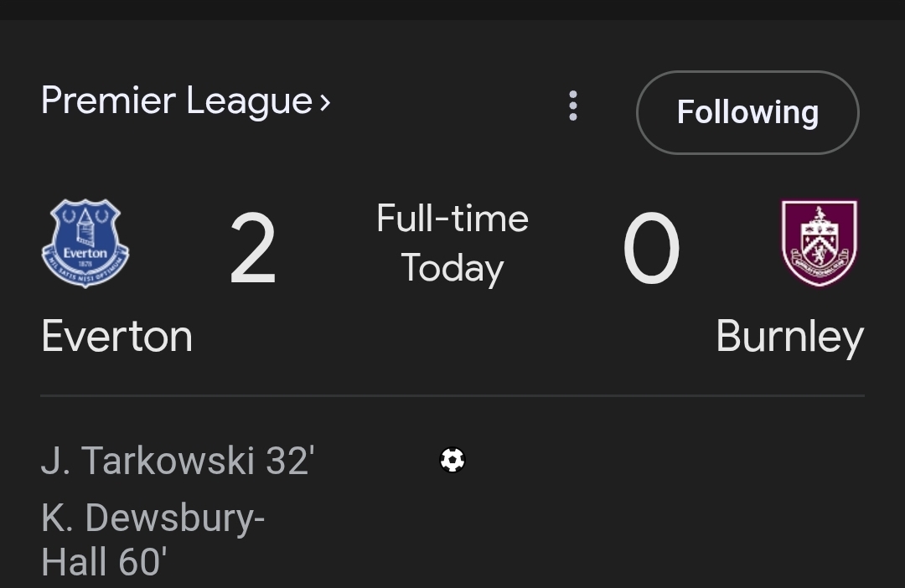Click the 32' goal minute
The height and width of the screenshot is (588, 905).
pyautogui.click(x=290, y=461)
